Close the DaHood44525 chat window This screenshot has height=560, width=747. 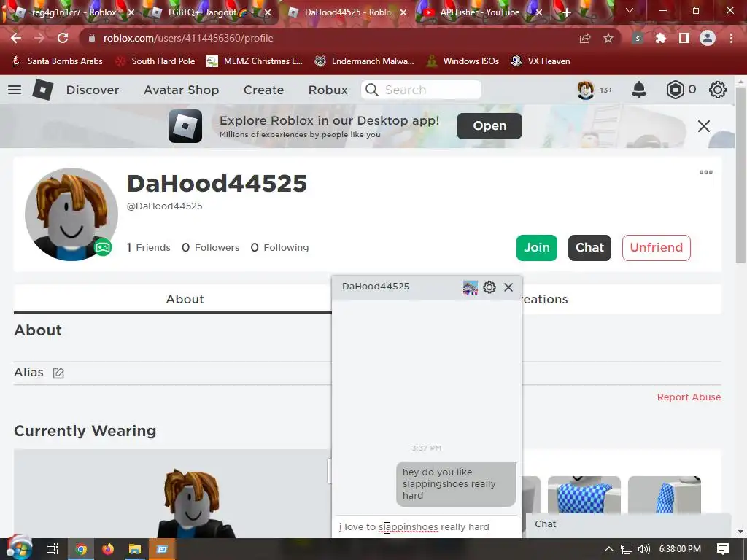pos(508,287)
